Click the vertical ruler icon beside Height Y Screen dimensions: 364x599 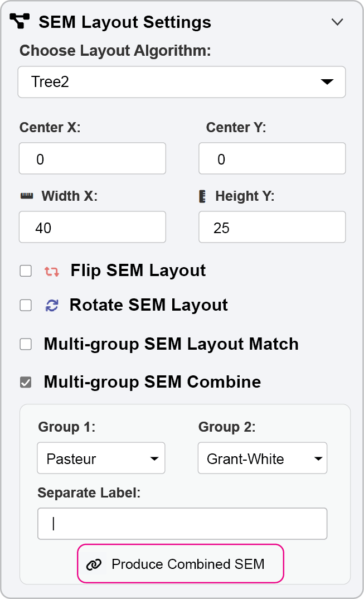[x=203, y=196]
